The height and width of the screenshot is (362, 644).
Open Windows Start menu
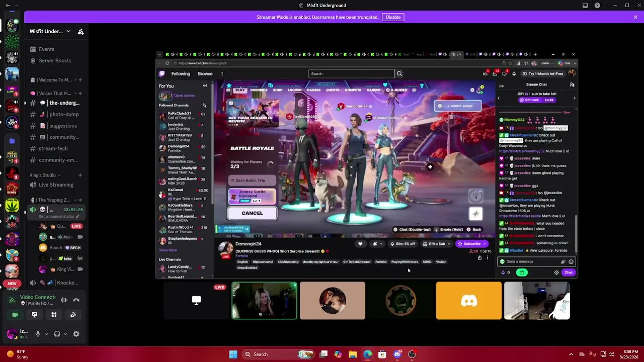point(233,354)
